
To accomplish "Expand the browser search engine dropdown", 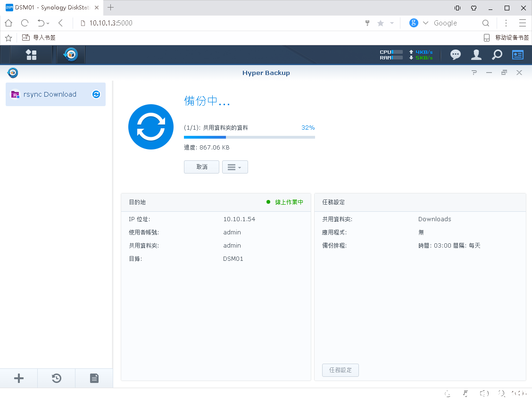I will (x=425, y=23).
